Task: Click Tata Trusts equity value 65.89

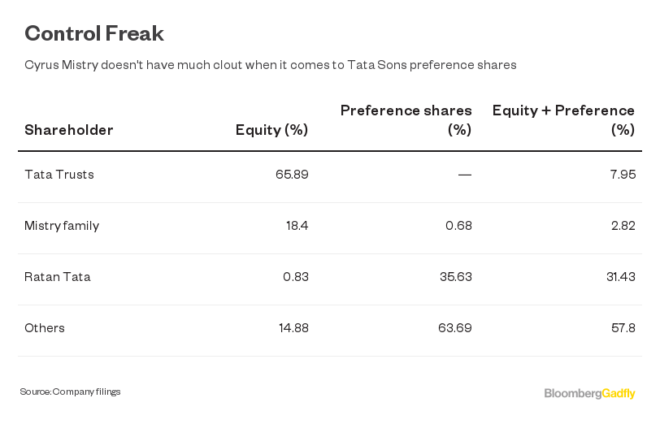Action: [292, 174]
